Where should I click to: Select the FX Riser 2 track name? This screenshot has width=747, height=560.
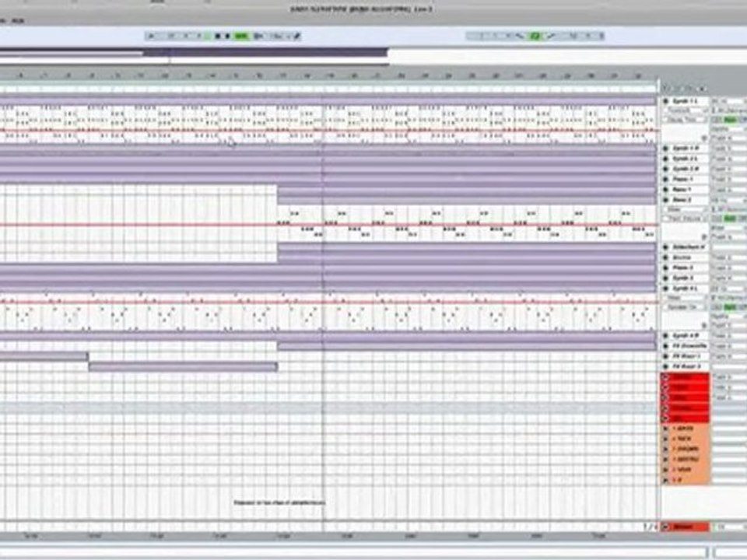coord(686,366)
